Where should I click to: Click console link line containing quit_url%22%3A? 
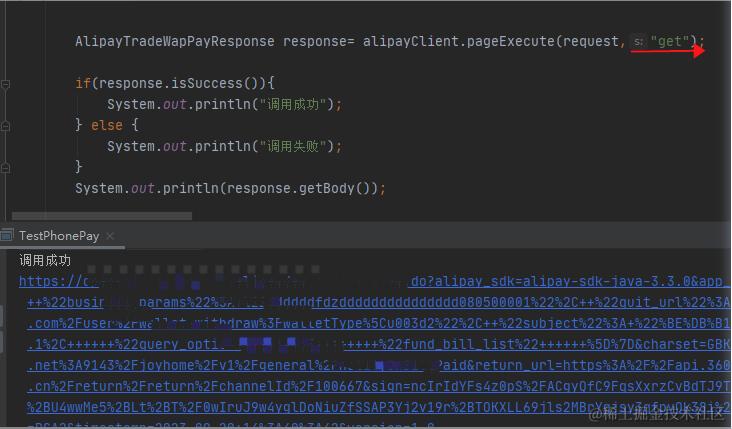point(378,302)
